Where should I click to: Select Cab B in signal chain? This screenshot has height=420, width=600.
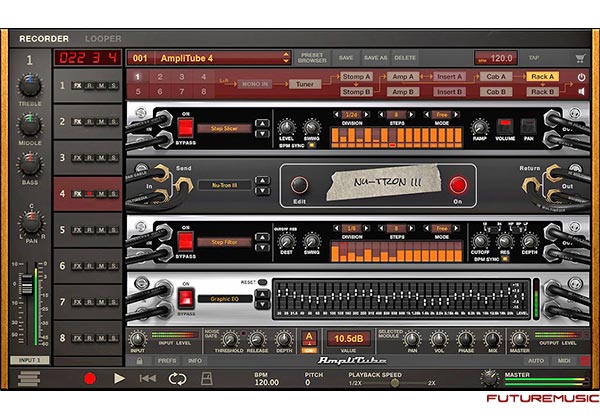pos(496,92)
